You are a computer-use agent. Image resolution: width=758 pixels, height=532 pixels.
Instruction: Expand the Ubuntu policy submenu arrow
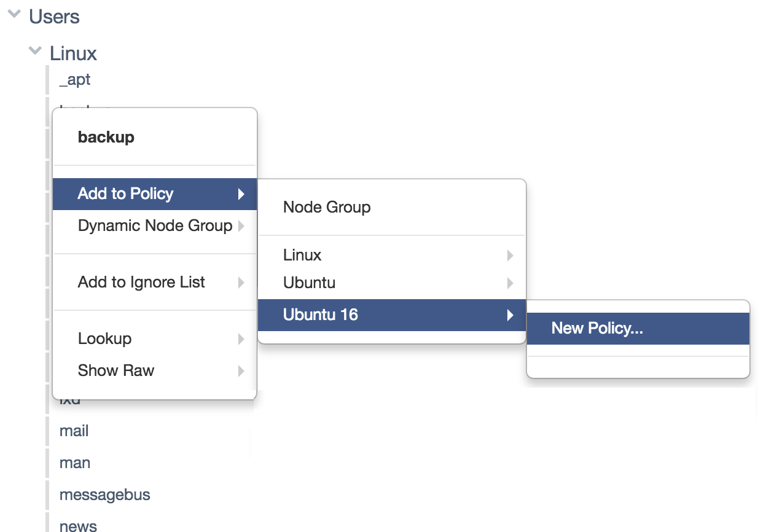click(510, 284)
